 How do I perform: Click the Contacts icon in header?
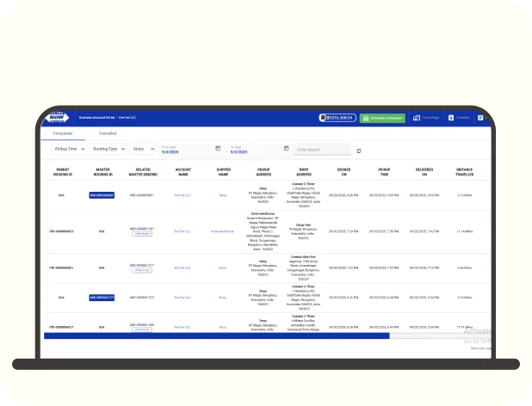click(459, 118)
